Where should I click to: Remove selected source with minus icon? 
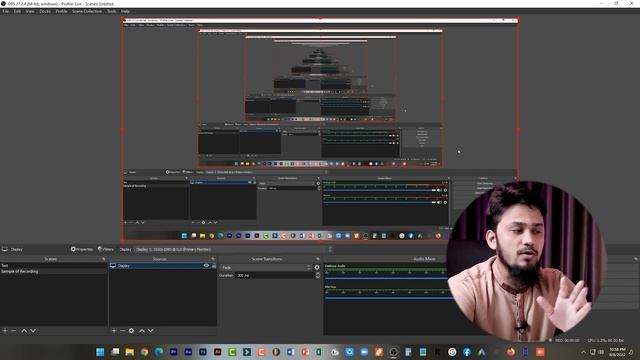[122, 331]
